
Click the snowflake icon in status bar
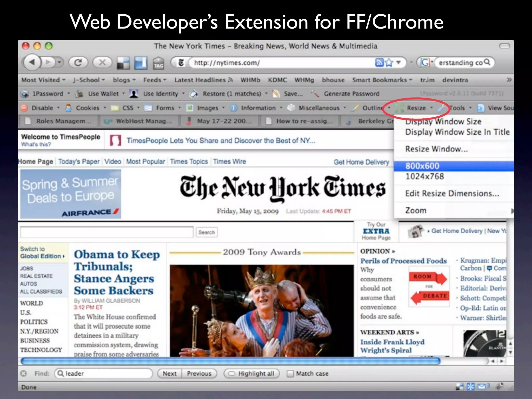(x=471, y=387)
